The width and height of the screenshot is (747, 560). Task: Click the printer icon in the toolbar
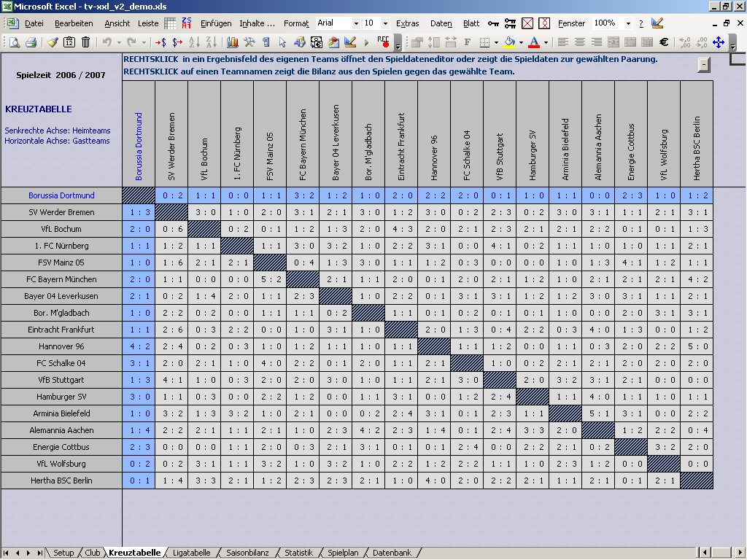31,42
